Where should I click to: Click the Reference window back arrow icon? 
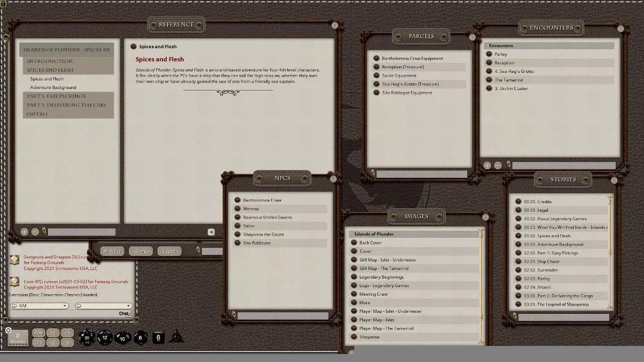point(211,232)
